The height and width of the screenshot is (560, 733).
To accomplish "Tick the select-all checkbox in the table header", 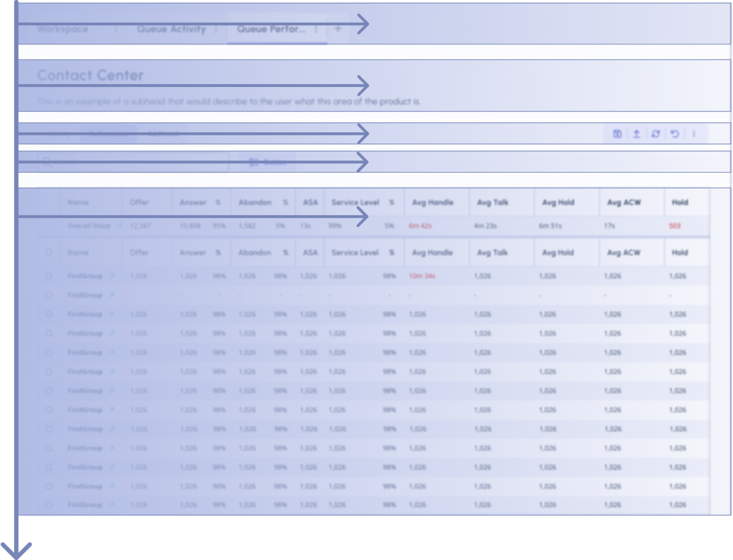I will coord(49,253).
